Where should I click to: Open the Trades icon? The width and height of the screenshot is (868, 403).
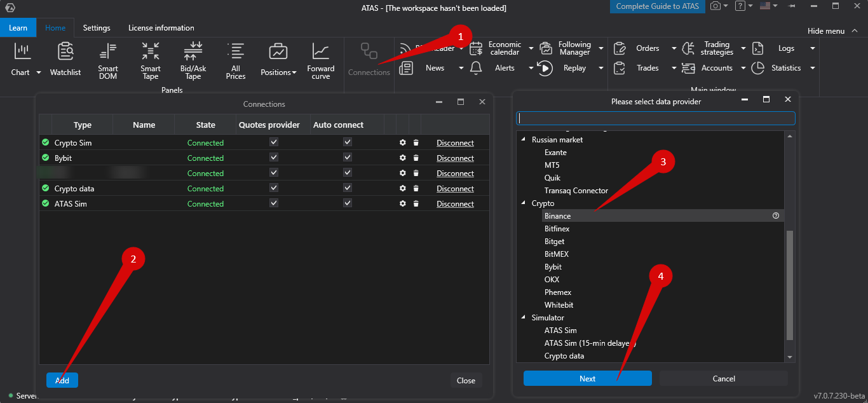point(620,68)
